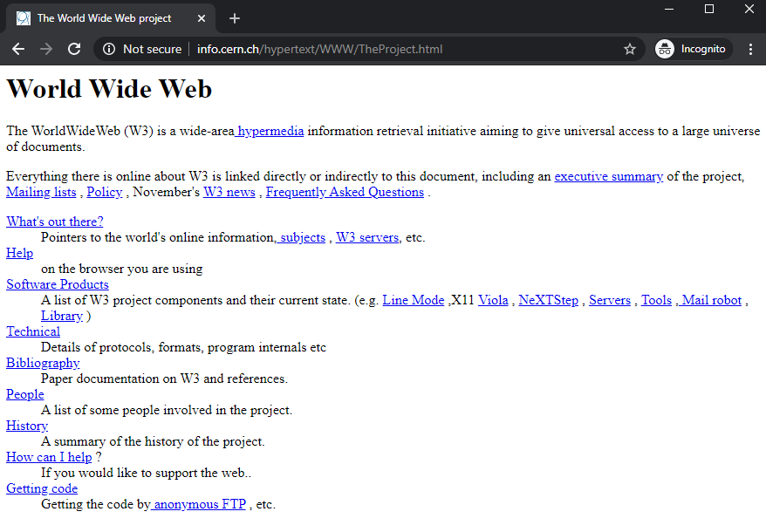Go back using the browser back arrow
Image resolution: width=766 pixels, height=532 pixels.
pos(18,49)
